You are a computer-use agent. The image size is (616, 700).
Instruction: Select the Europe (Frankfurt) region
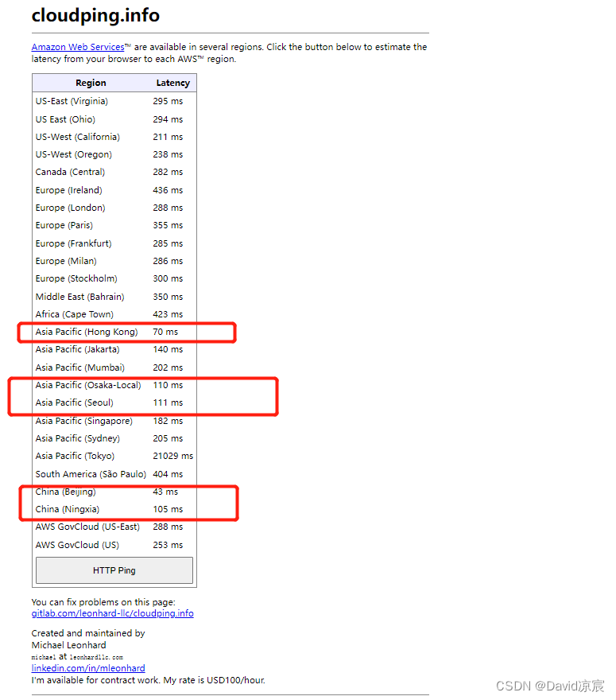tap(74, 243)
